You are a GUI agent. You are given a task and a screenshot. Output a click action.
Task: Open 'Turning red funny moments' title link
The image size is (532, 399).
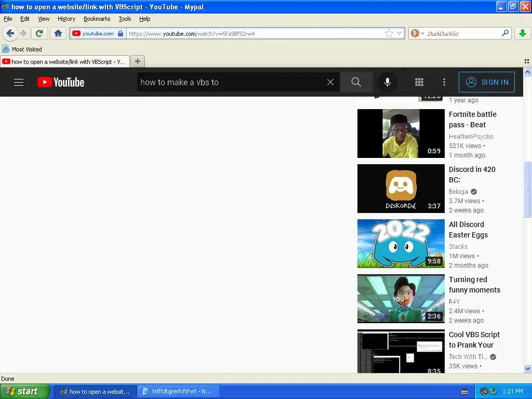[474, 285]
